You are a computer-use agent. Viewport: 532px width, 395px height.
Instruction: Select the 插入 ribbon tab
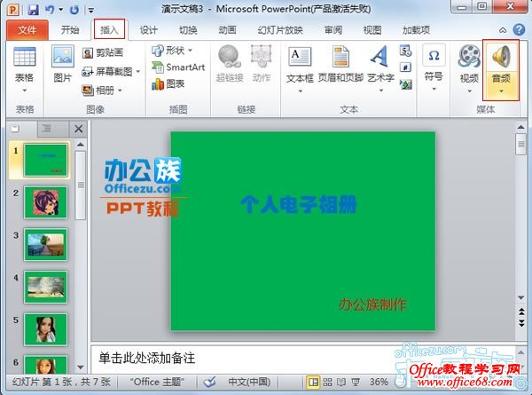pos(109,30)
